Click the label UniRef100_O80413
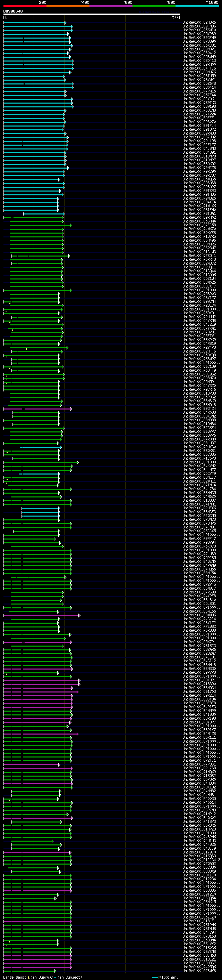Viewport: 222px width, 980px height. (199, 60)
